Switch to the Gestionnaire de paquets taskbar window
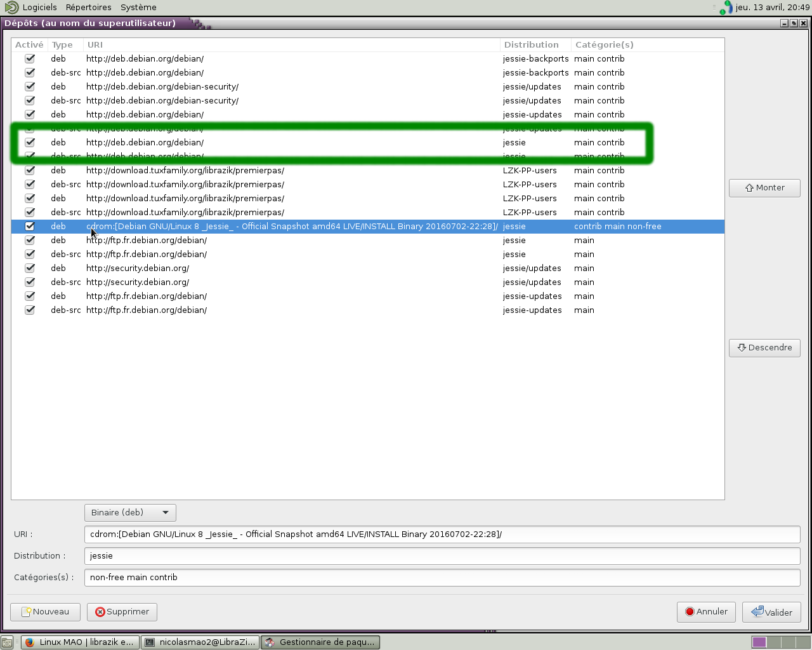The image size is (812, 650). [320, 642]
